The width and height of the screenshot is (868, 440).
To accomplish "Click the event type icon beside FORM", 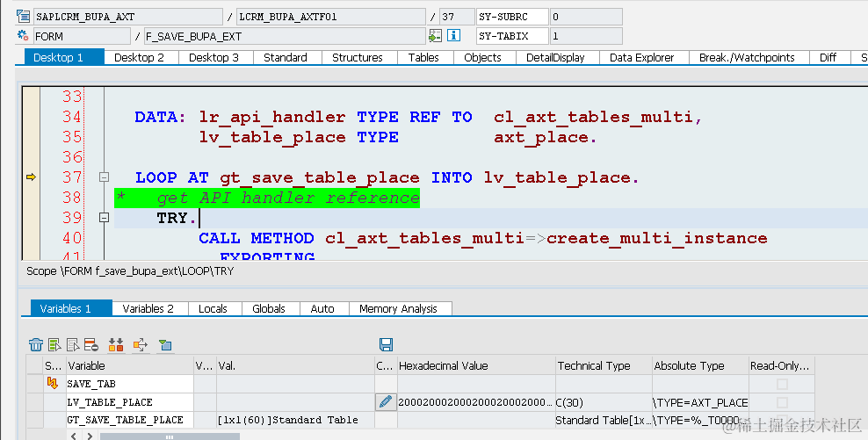I will pyautogui.click(x=23, y=35).
